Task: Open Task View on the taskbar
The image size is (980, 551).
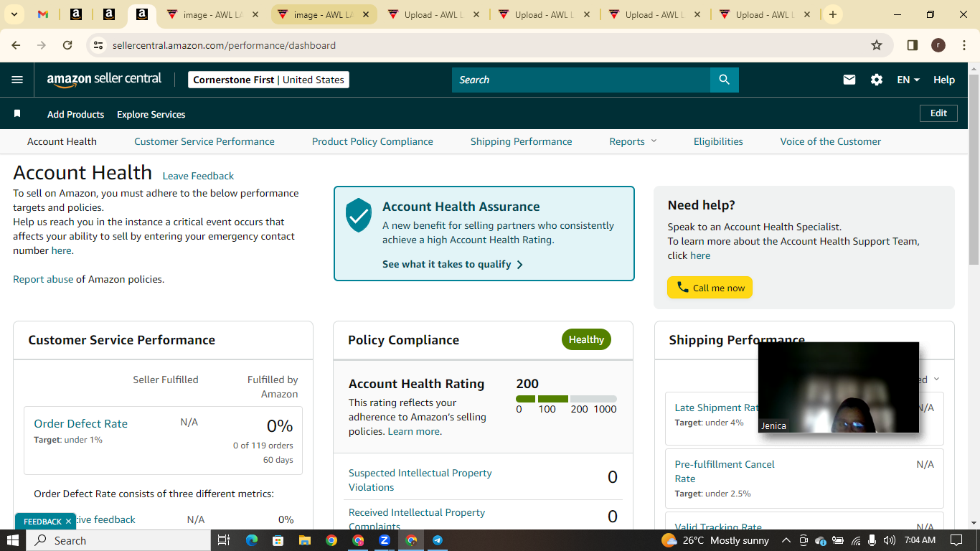Action: tap(223, 540)
